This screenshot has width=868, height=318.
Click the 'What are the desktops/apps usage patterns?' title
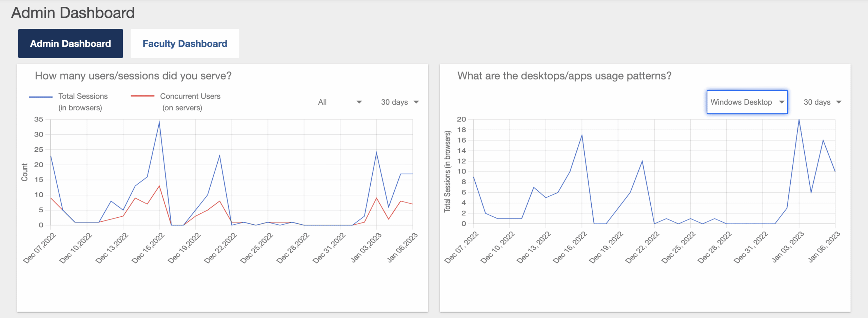coord(564,76)
